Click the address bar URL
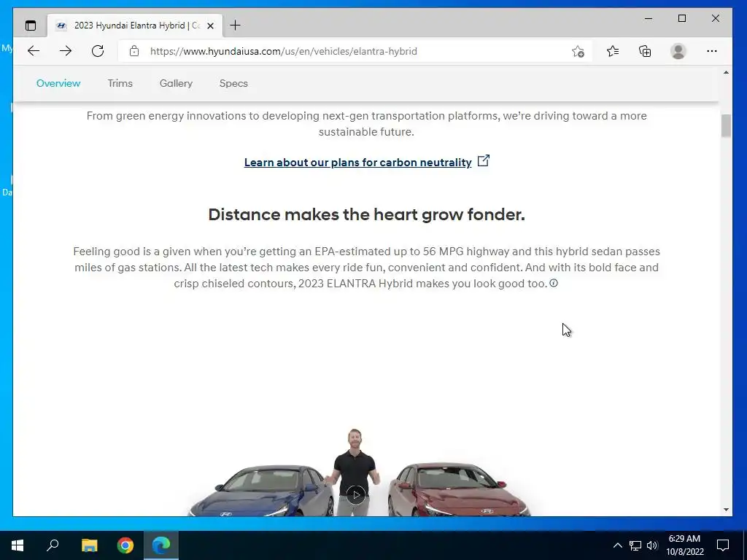The width and height of the screenshot is (747, 560). pyautogui.click(x=284, y=51)
